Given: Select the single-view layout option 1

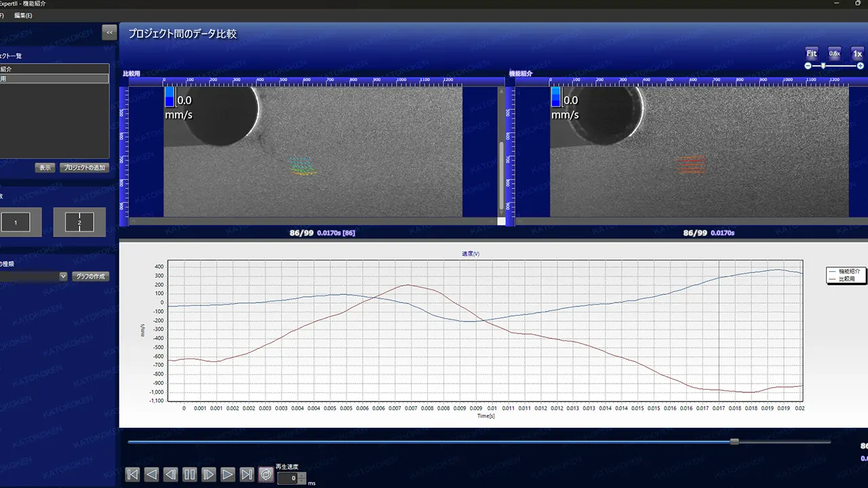Looking at the screenshot, I should coord(16,222).
